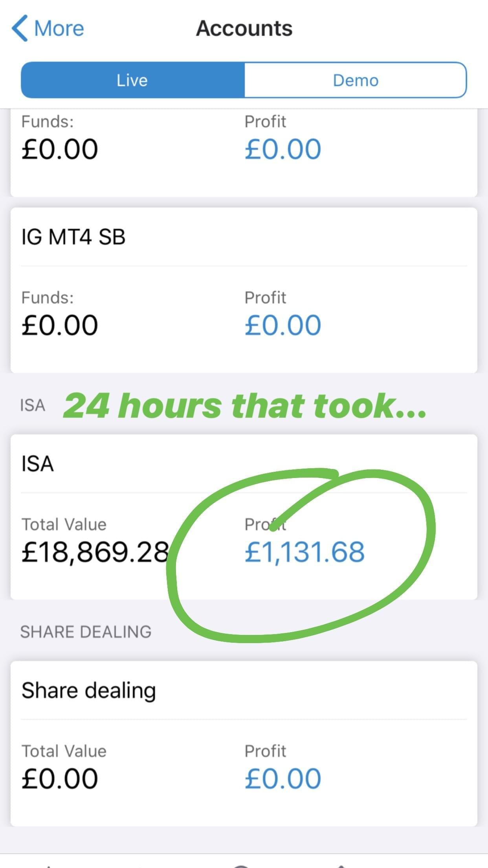Viewport: 488px width, 868px height.
Task: Tap the funds £0.00 in the topmost card
Action: pyautogui.click(x=60, y=149)
